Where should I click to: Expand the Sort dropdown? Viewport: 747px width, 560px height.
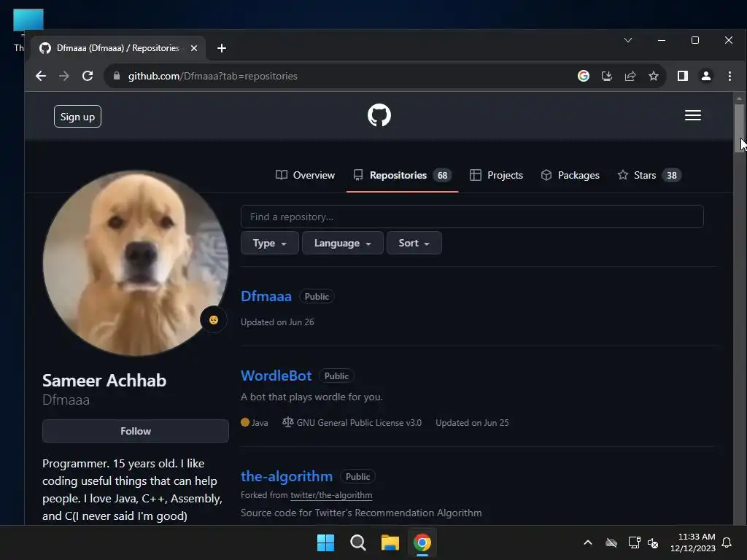coord(414,243)
